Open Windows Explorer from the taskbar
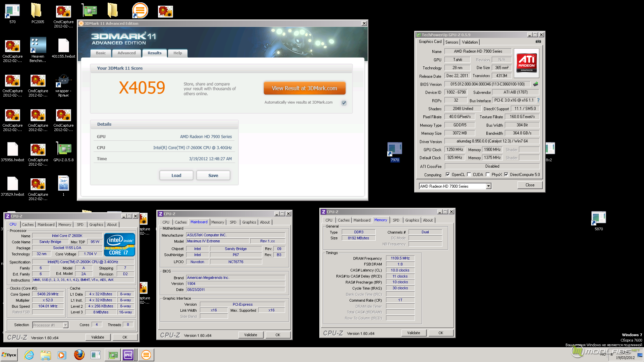The width and height of the screenshot is (644, 362). coord(46,355)
